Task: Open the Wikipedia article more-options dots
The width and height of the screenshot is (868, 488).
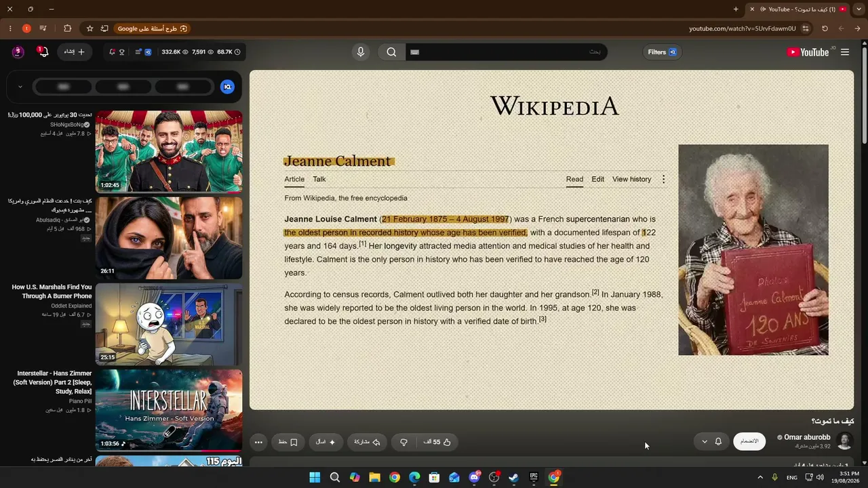Action: [663, 180]
